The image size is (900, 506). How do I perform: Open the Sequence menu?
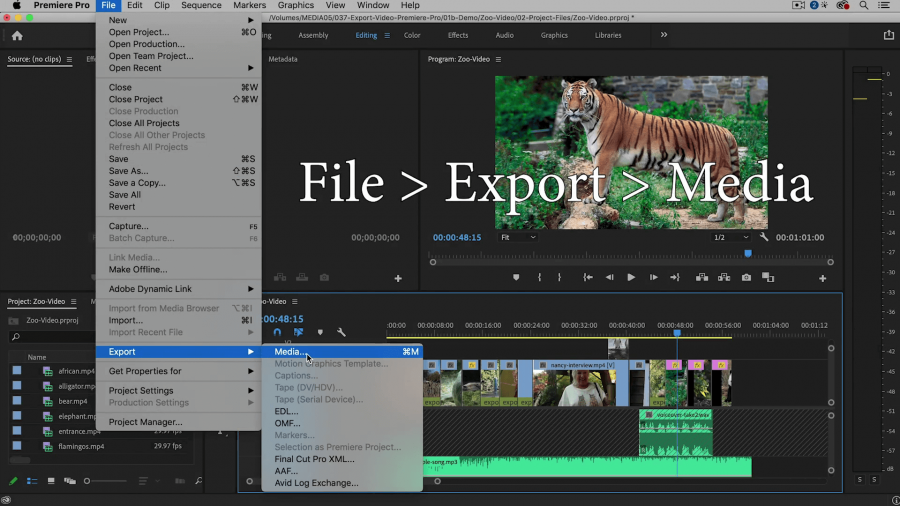201,5
